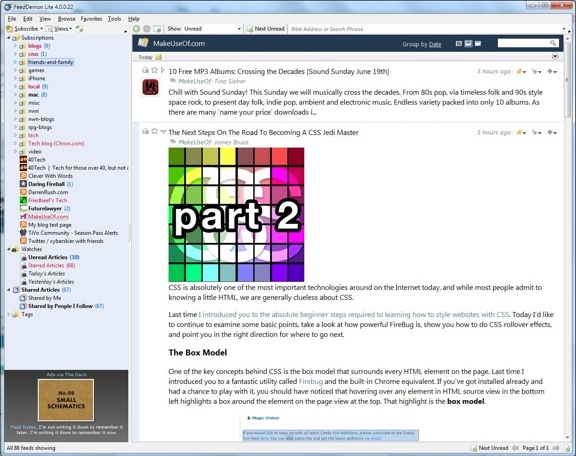
Task: Open tag menu for MP3 Albums article
Action: tap(537, 72)
